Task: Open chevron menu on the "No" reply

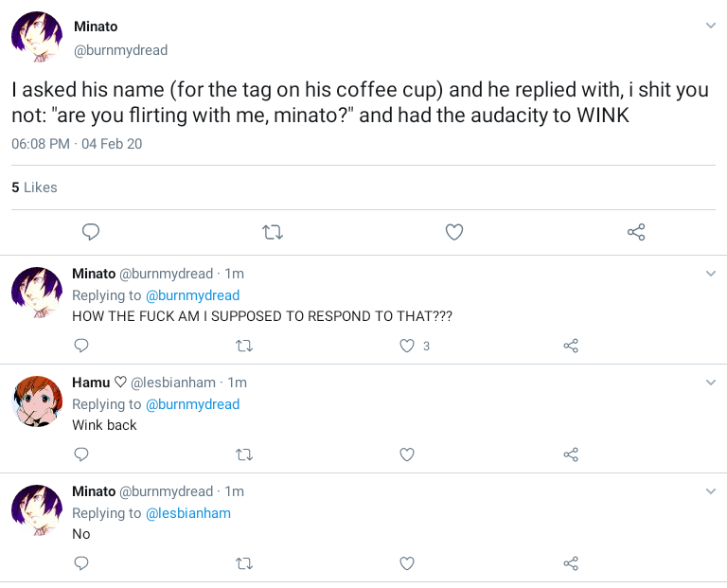Action: click(711, 491)
